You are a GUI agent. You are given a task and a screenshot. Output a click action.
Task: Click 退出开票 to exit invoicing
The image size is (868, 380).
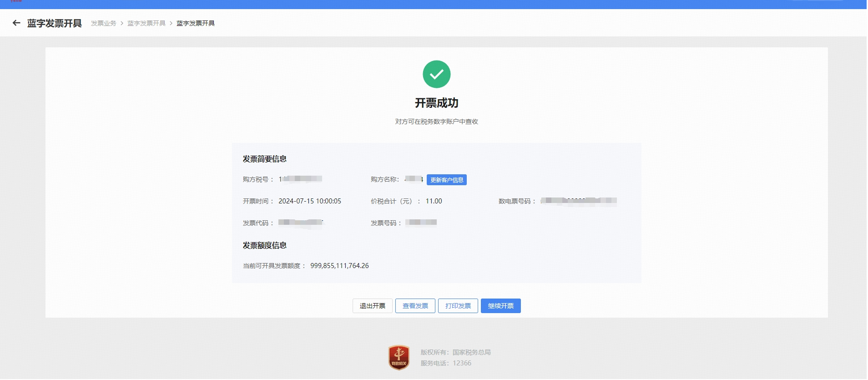[x=372, y=306]
